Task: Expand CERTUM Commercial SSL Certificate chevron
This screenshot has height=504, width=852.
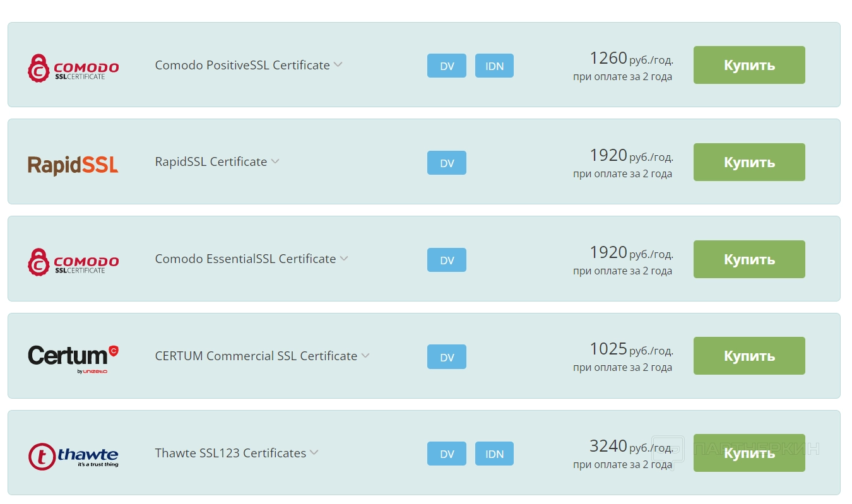Action: [365, 355]
